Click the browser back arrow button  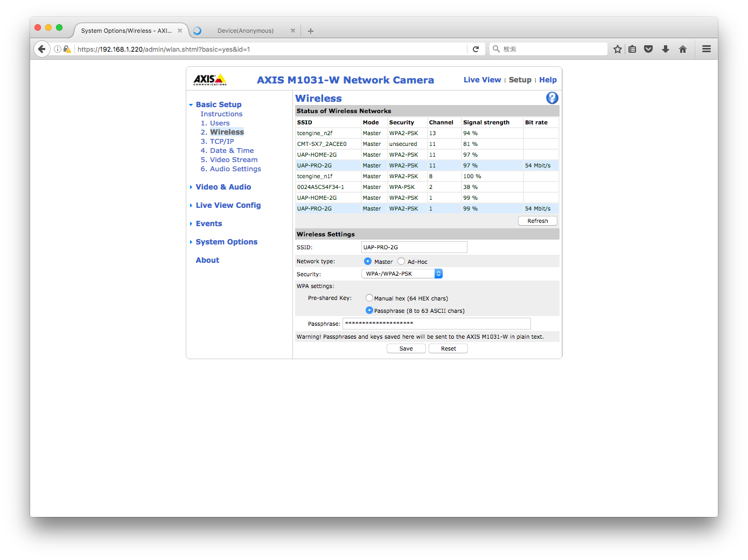pyautogui.click(x=42, y=49)
